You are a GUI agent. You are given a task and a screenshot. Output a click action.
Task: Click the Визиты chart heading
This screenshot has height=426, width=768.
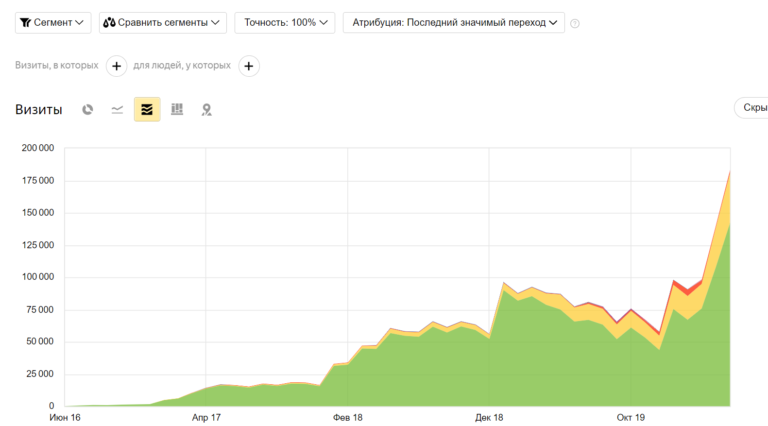38,109
